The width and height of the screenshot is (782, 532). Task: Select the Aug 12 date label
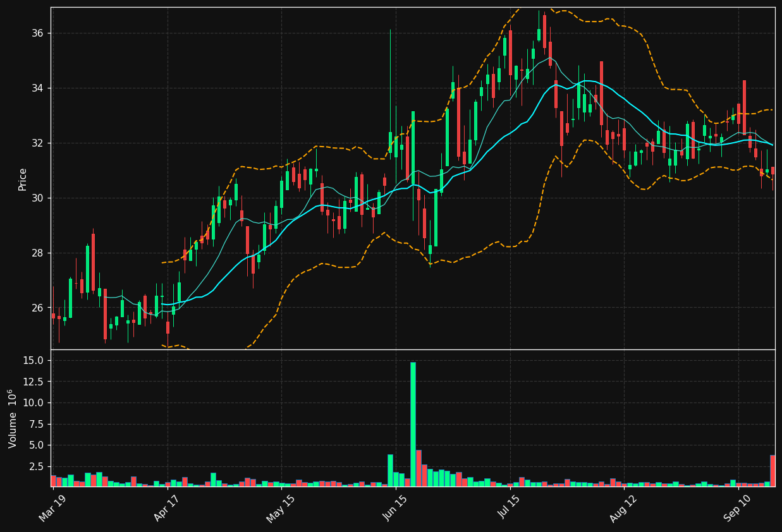coord(622,508)
